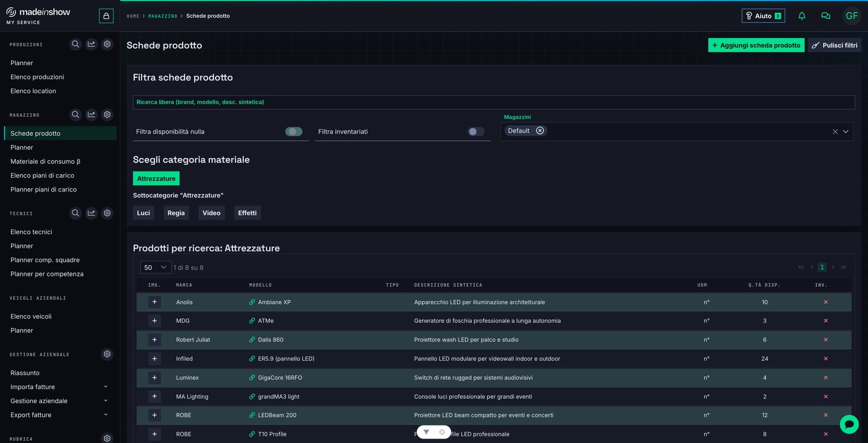The image size is (868, 443).
Task: Click Pulisci filtri button
Action: 834,45
